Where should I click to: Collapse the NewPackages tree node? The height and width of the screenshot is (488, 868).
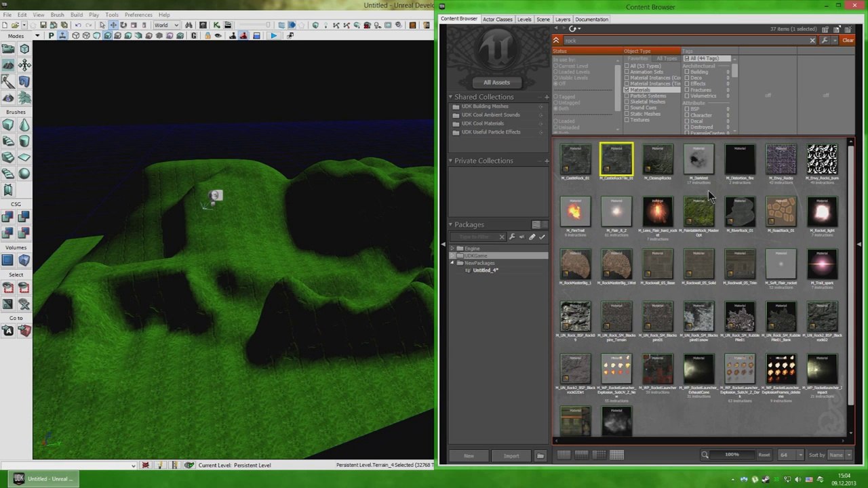click(452, 263)
